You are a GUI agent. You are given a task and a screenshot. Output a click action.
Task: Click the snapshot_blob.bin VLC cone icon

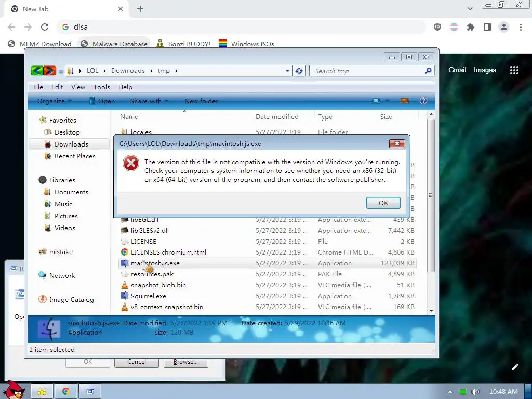[125, 285]
